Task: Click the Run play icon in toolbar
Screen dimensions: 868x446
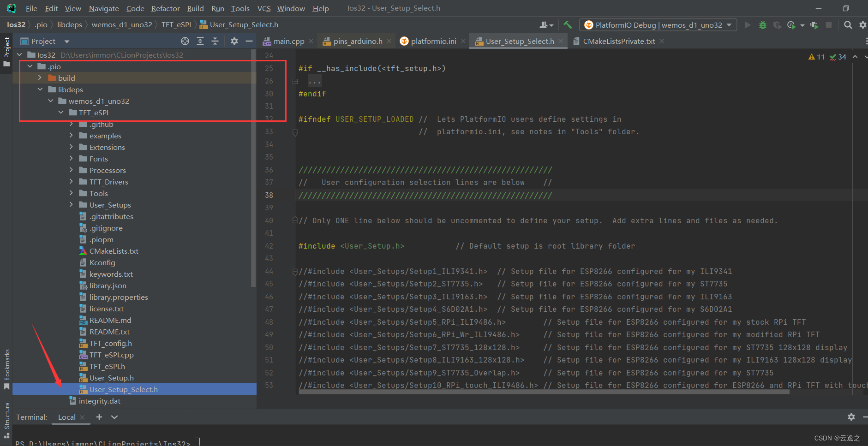Action: (748, 25)
